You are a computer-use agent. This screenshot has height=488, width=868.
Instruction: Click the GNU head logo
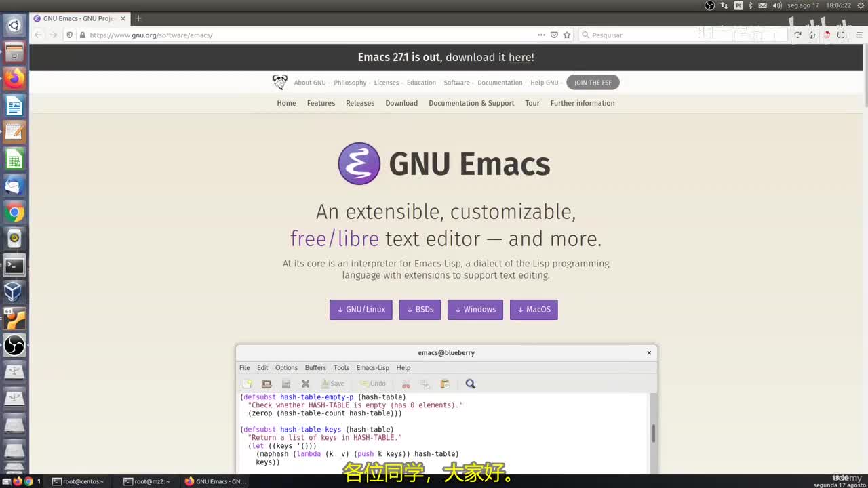click(279, 82)
